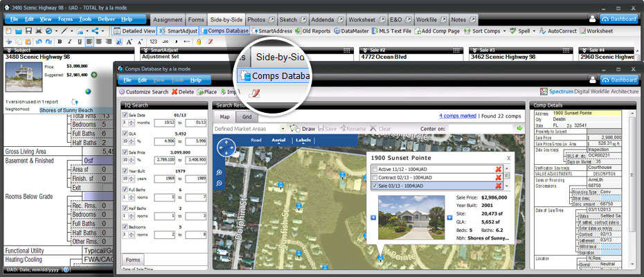Open the share icon dropdown arrow

(x=102, y=31)
